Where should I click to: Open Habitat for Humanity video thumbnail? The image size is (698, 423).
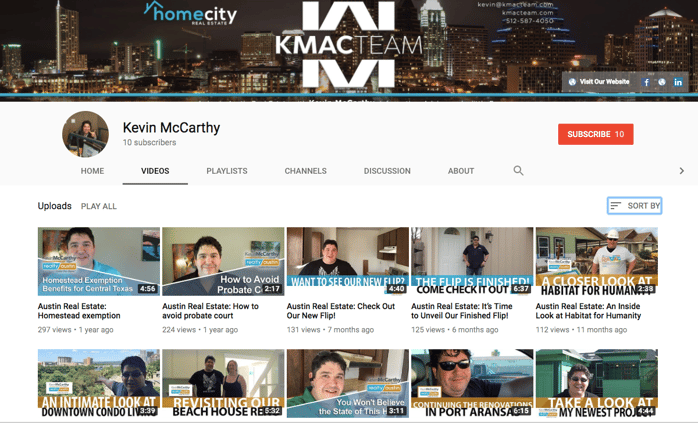597,261
